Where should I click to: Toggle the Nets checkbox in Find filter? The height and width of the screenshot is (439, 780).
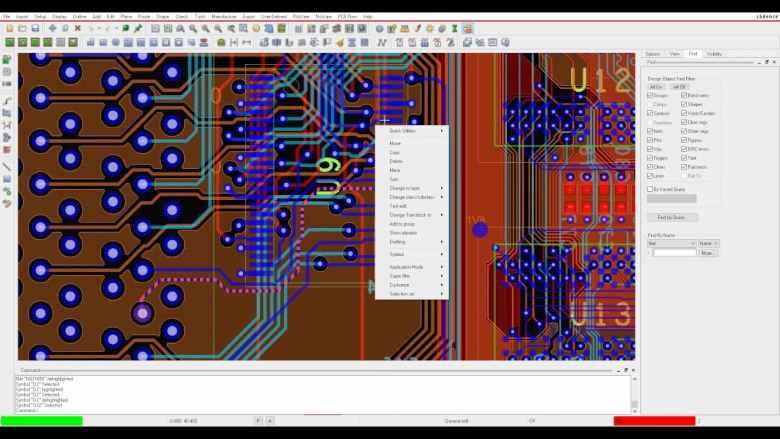click(x=650, y=131)
